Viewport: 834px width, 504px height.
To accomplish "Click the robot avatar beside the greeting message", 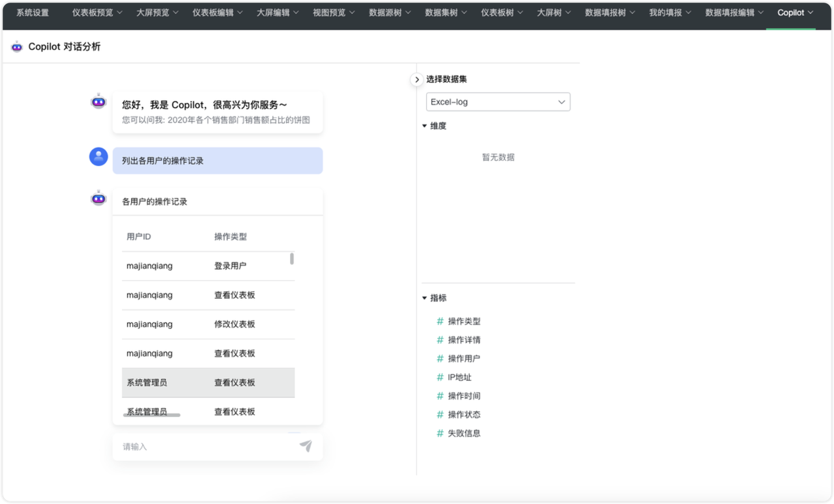I will (98, 102).
